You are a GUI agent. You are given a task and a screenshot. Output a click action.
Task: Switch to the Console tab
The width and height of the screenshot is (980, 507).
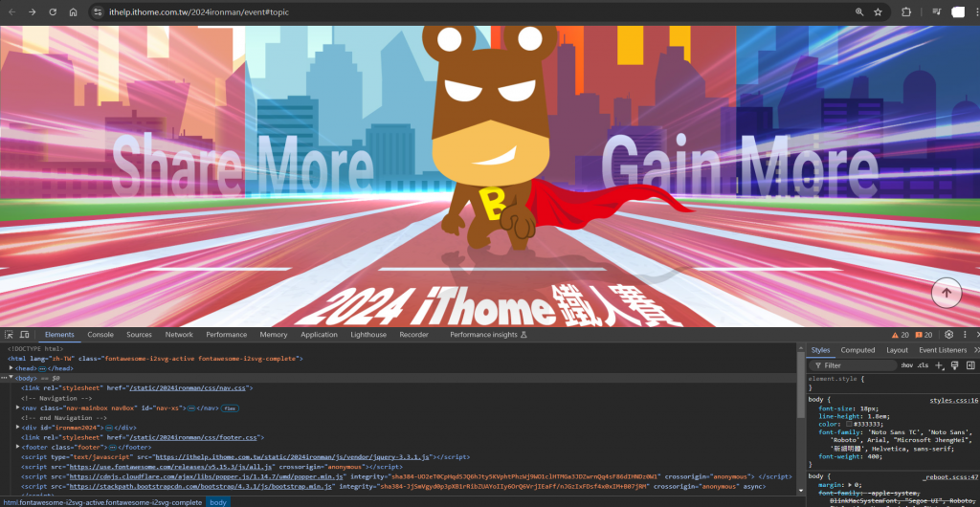[x=100, y=335]
